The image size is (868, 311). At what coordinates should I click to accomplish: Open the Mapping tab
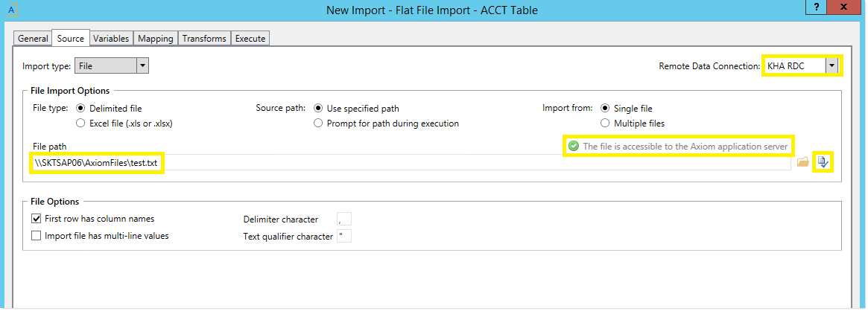pos(156,38)
